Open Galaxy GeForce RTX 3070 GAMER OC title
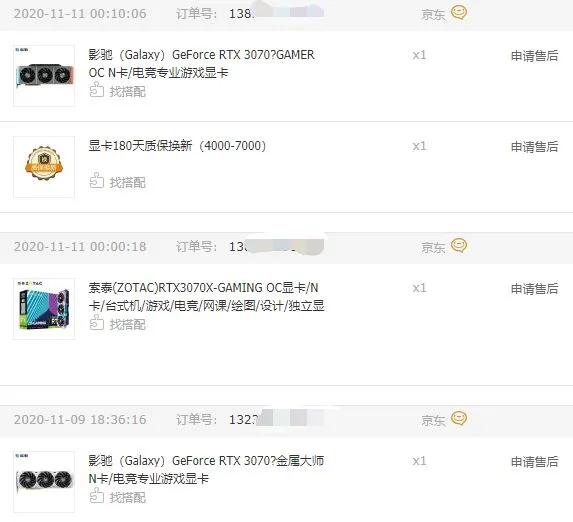 coord(201,64)
